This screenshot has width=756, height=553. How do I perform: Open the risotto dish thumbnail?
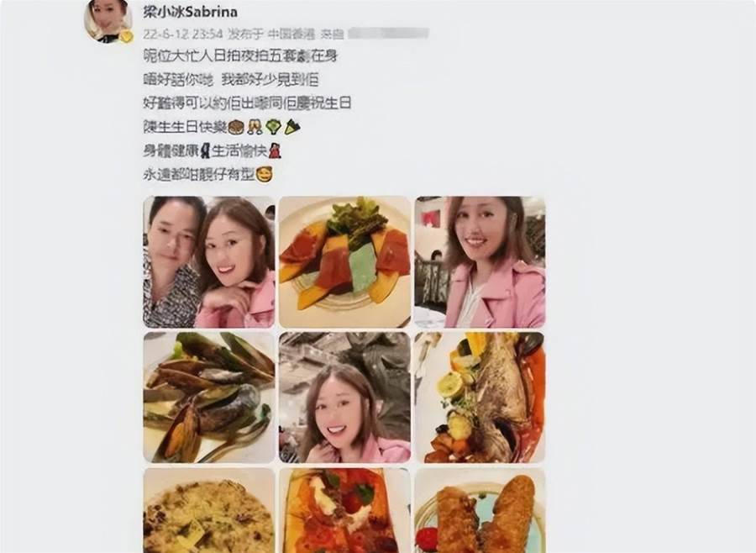point(209,510)
